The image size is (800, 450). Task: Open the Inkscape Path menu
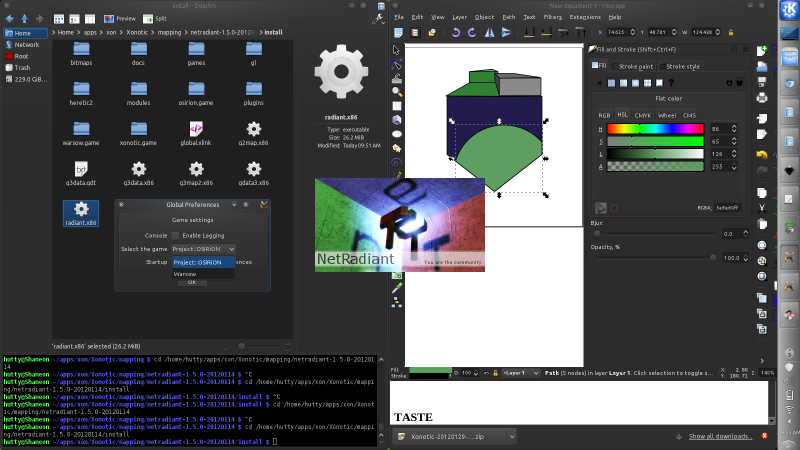tap(509, 17)
